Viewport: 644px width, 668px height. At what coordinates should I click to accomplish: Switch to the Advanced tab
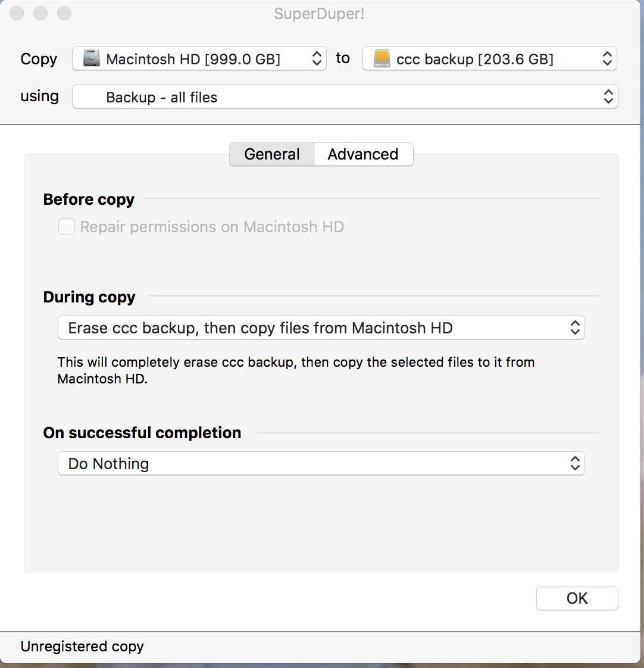(x=363, y=154)
